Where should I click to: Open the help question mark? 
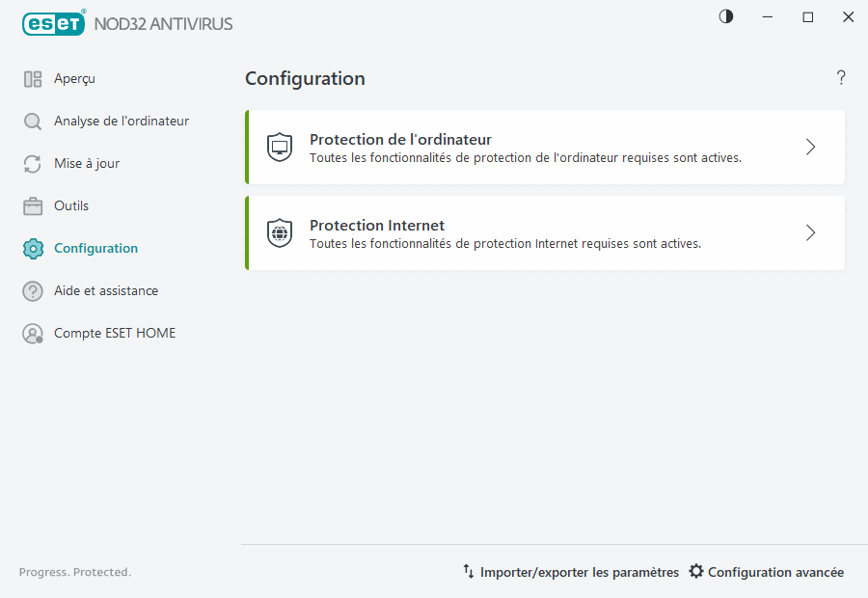[x=840, y=78]
